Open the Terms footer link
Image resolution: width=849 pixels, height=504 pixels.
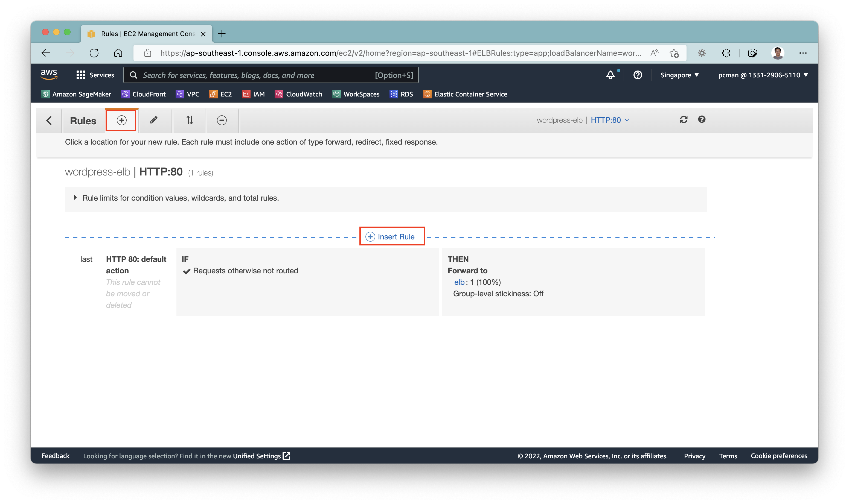(728, 456)
